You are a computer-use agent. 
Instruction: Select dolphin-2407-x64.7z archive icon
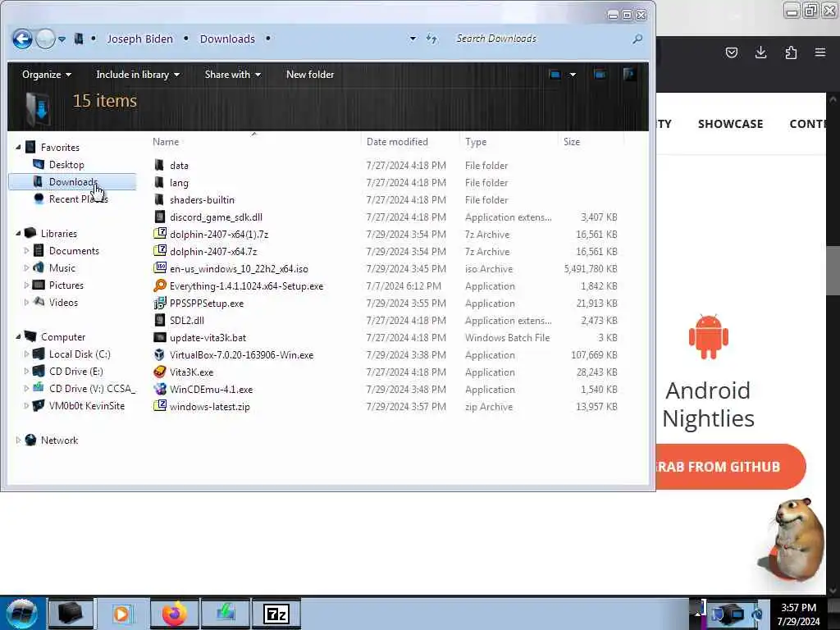click(x=160, y=251)
